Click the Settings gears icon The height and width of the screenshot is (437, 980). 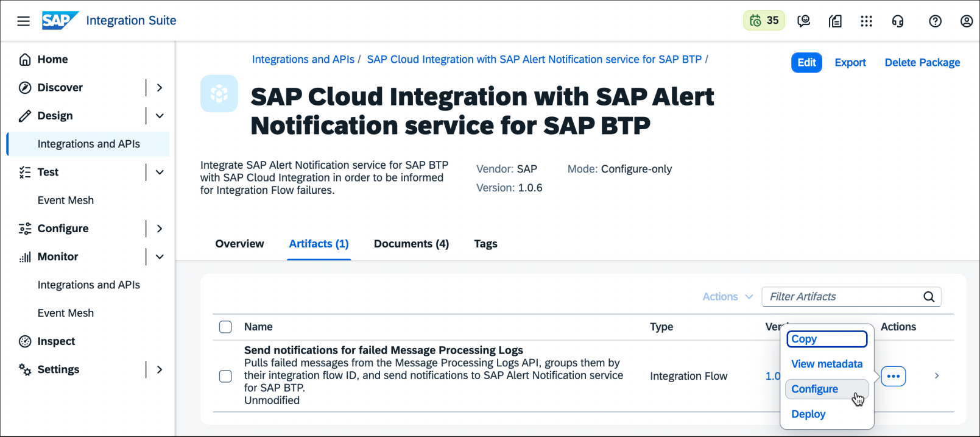click(25, 369)
